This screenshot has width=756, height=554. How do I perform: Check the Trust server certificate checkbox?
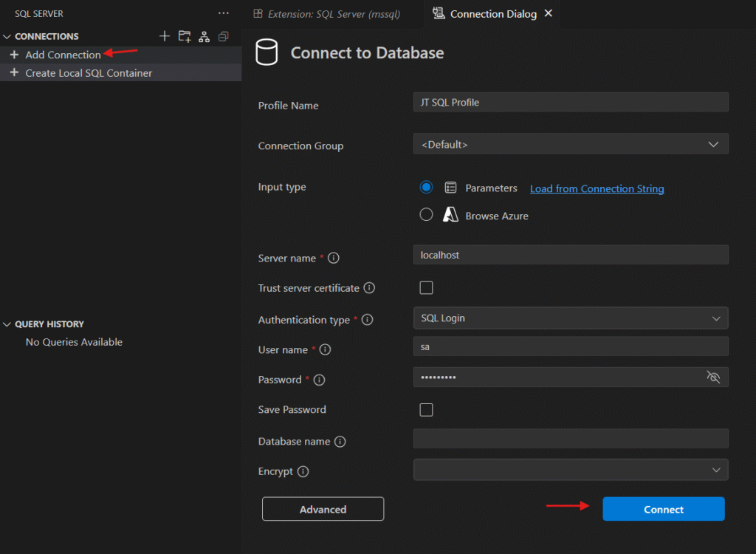(426, 287)
